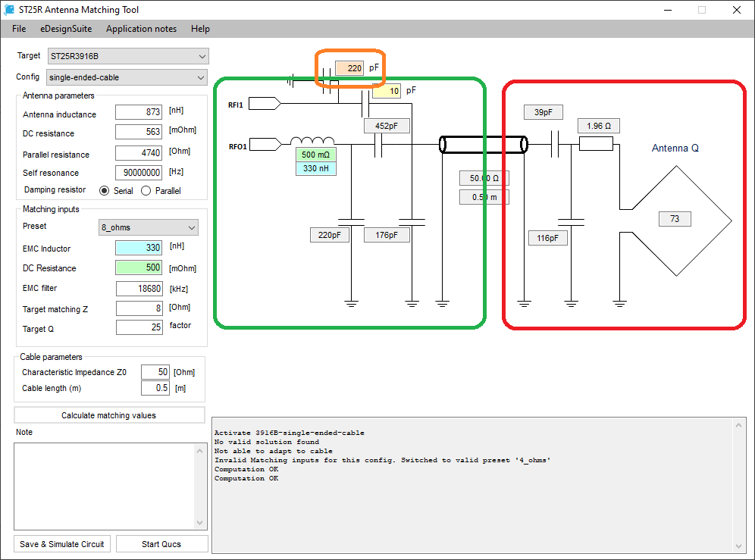This screenshot has height=560, width=755.
Task: Click the 1.96 Ω damping resistor label
Action: pos(599,126)
